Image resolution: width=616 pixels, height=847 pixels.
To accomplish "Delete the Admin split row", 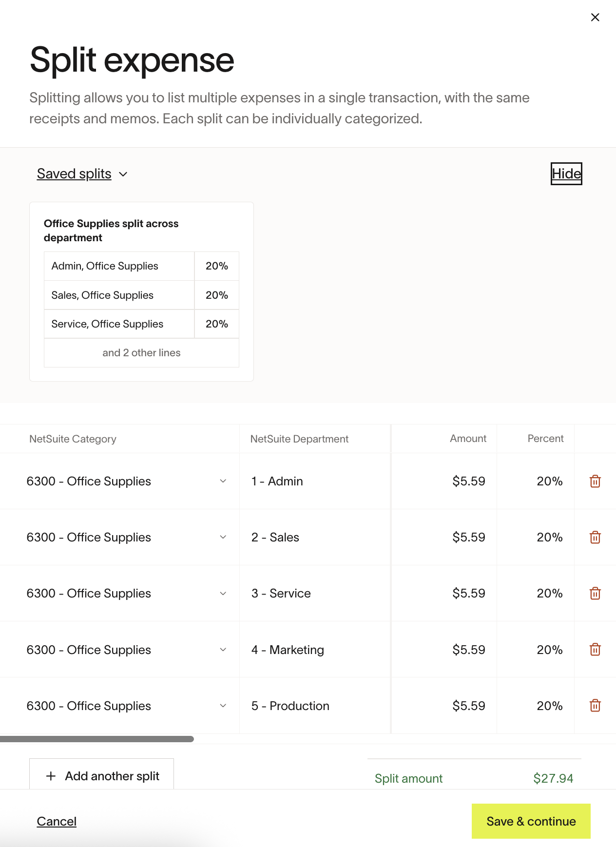I will (595, 481).
